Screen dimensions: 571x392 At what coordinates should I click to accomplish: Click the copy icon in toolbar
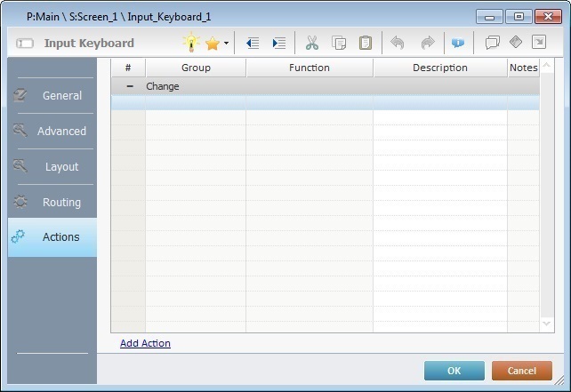coord(339,43)
